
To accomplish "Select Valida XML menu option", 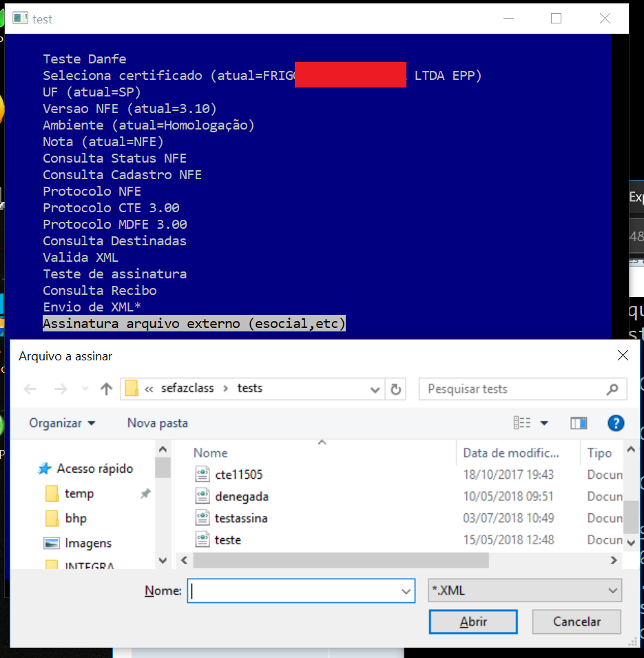I will pyautogui.click(x=81, y=257).
